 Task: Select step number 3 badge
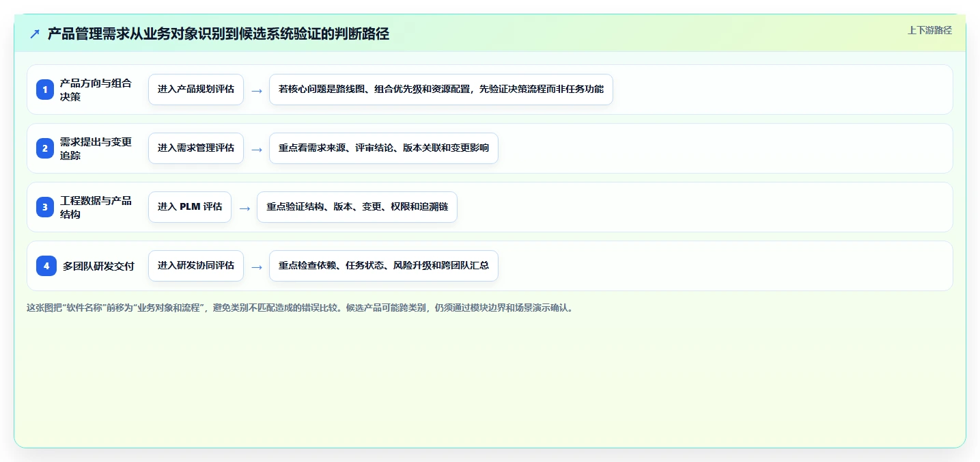pyautogui.click(x=46, y=207)
